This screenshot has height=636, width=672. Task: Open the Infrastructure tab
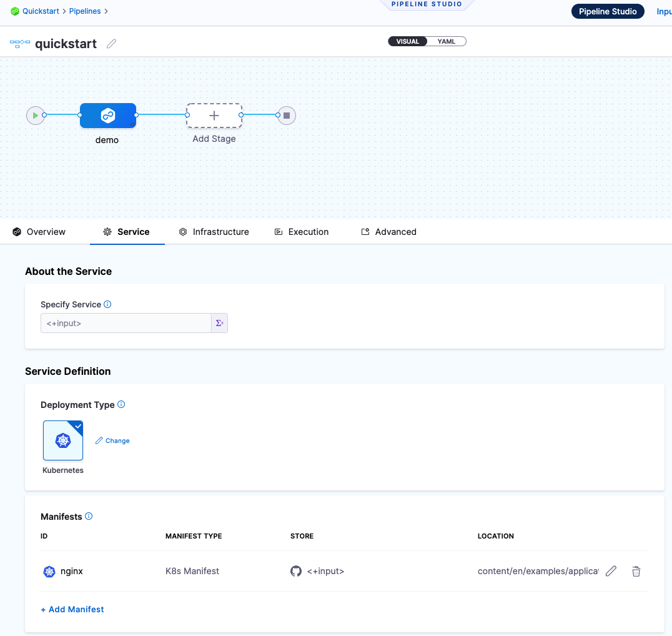214,232
